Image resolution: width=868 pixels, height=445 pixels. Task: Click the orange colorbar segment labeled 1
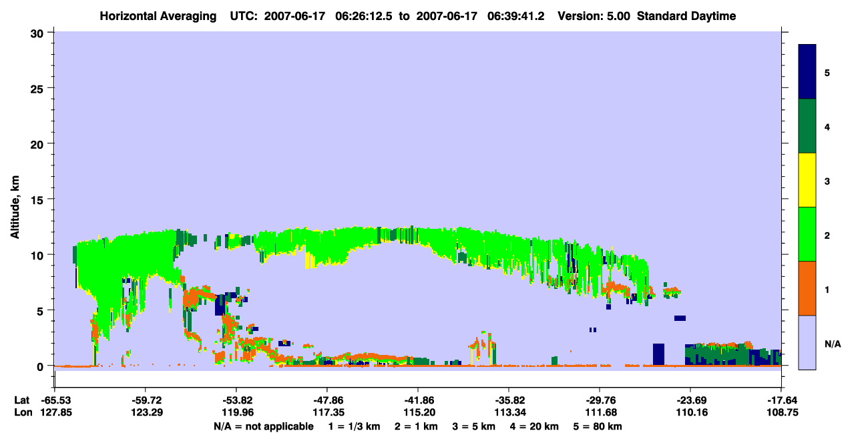coord(807,288)
